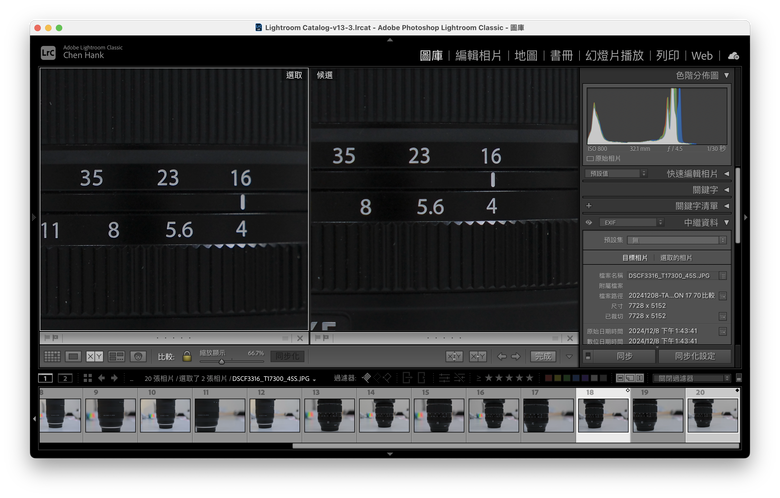Go forward using filmstrip right arrow
The height and width of the screenshot is (498, 780).
114,378
